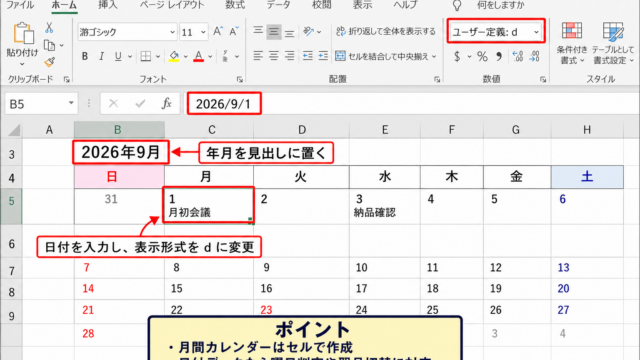Toggle Bold formatting
This screenshot has height=360, width=640.
coord(84,56)
